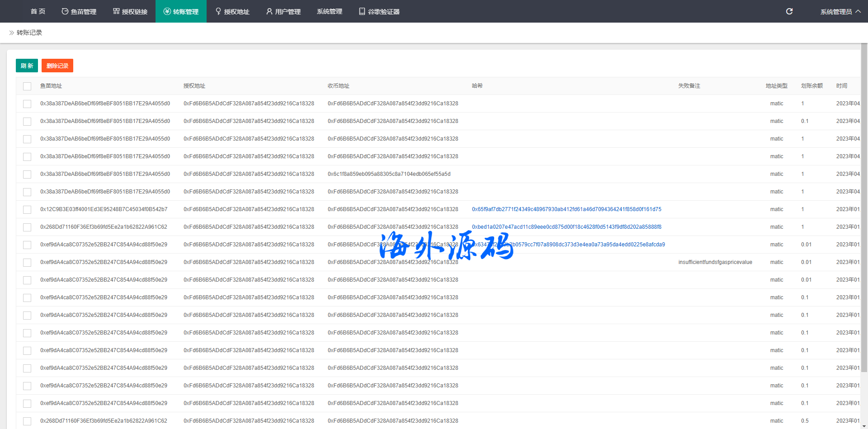Tick the checkbox for the insufficientfundsfgaspricevalue row

27,262
